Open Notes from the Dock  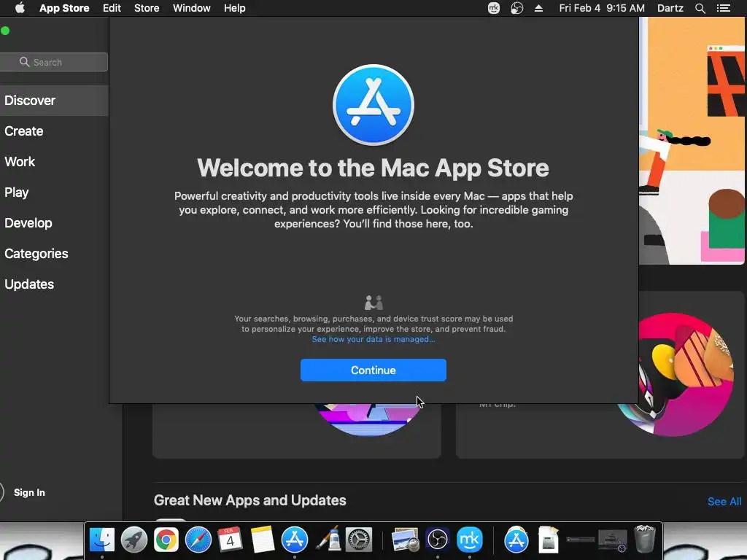point(263,540)
